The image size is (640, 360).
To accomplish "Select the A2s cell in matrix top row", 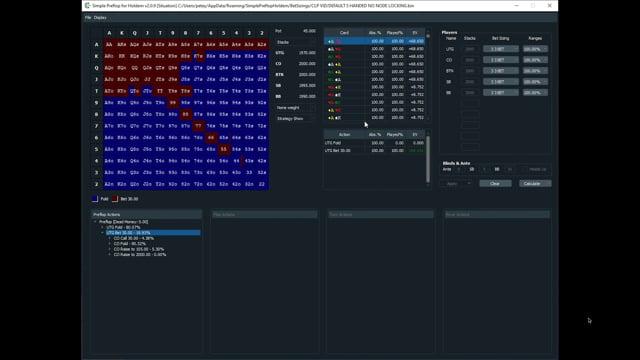I will 262,44.
